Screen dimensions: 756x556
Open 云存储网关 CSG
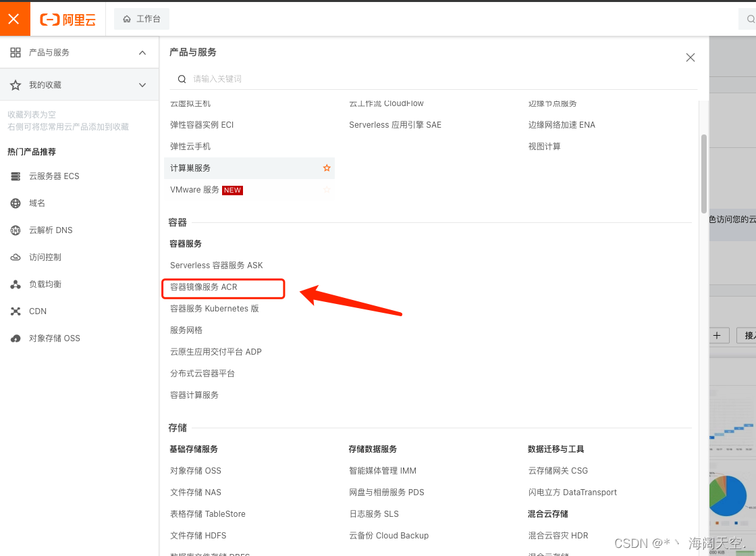(558, 471)
